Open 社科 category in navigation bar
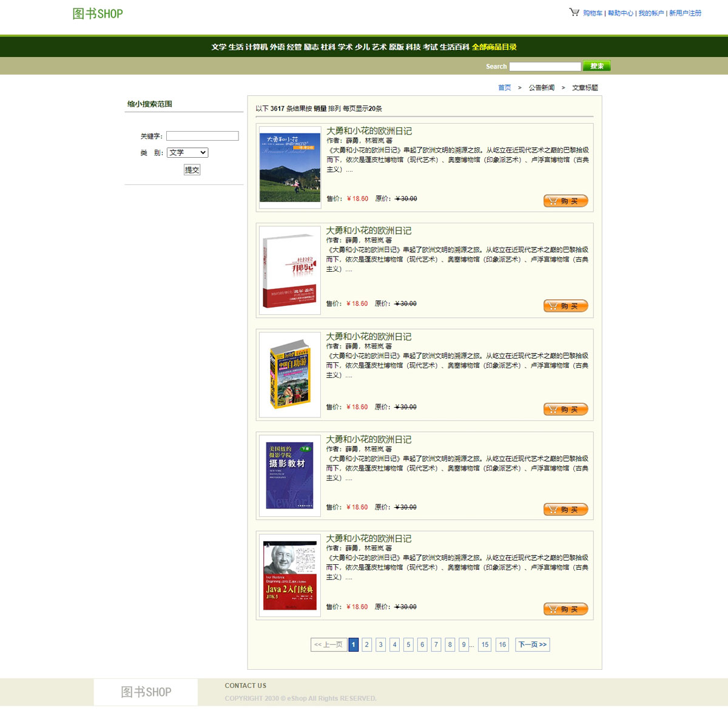The width and height of the screenshot is (728, 722). [328, 47]
